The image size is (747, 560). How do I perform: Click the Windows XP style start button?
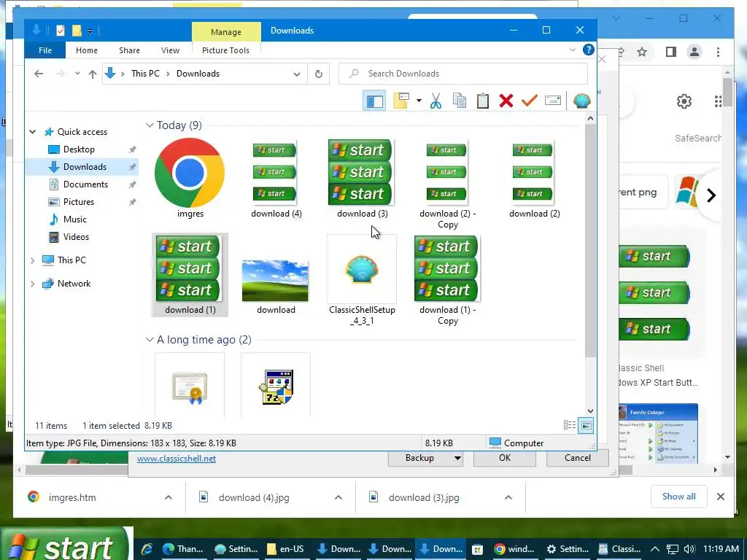(x=65, y=544)
